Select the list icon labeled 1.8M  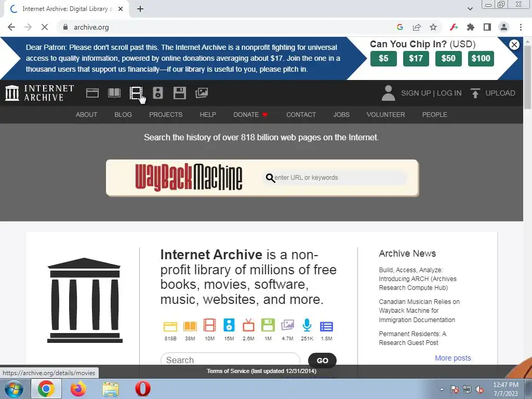326,326
